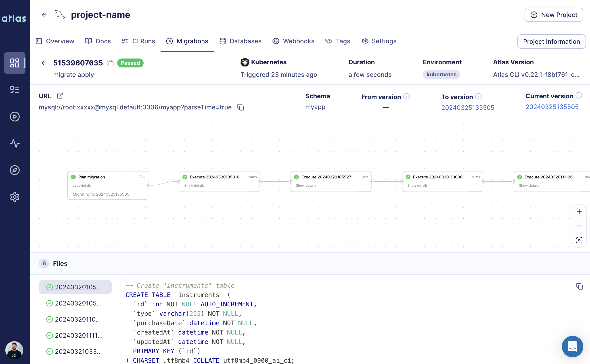Open sidebar Settings gear icon
The image size is (590, 364).
(x=15, y=197)
